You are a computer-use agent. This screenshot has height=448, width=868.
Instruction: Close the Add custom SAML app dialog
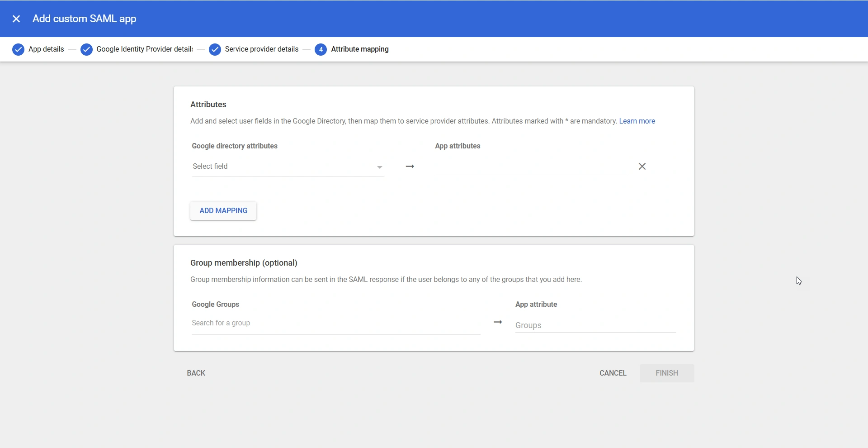[x=16, y=19]
